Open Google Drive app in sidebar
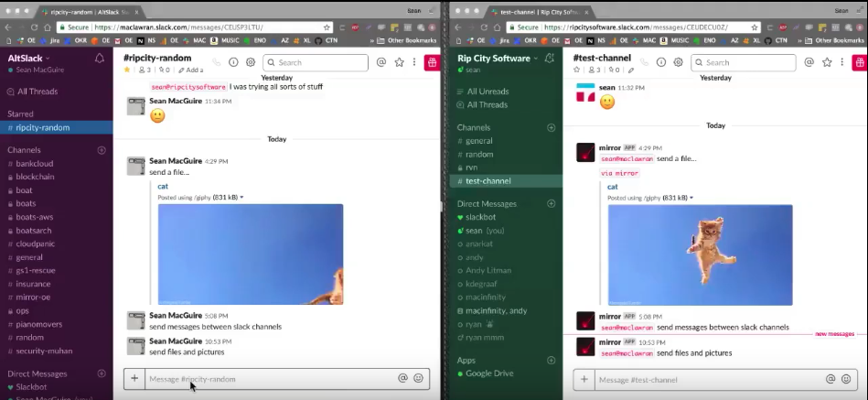 click(x=489, y=373)
